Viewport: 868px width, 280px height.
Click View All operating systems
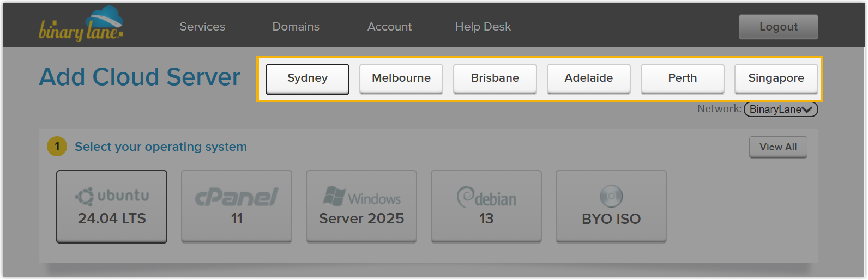click(778, 147)
